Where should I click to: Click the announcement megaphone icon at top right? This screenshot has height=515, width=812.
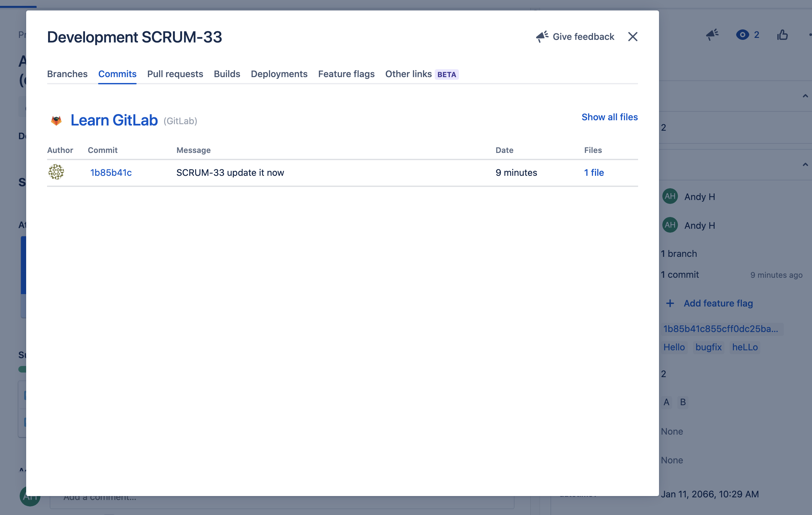713,35
